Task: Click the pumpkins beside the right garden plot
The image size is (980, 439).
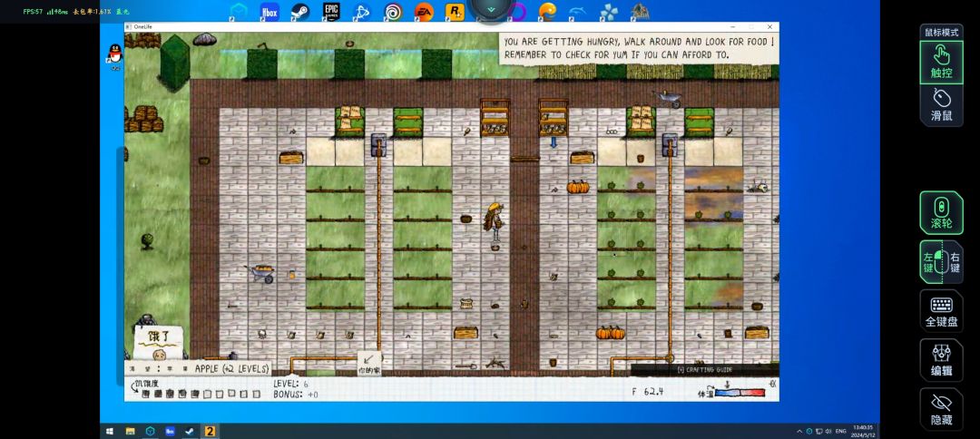Action: 578,186
